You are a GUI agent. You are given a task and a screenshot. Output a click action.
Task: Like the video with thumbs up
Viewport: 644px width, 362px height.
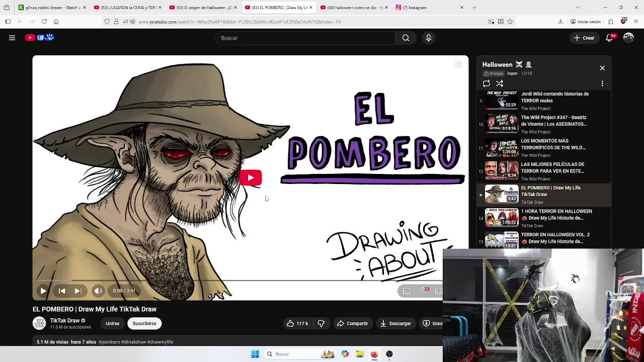(297, 323)
